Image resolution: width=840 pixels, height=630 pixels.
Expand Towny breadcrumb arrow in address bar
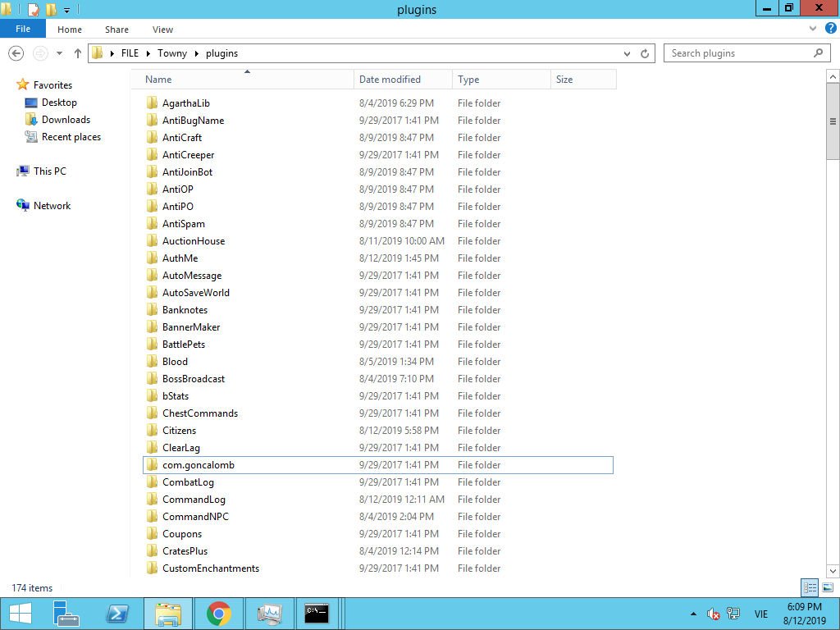pos(197,53)
